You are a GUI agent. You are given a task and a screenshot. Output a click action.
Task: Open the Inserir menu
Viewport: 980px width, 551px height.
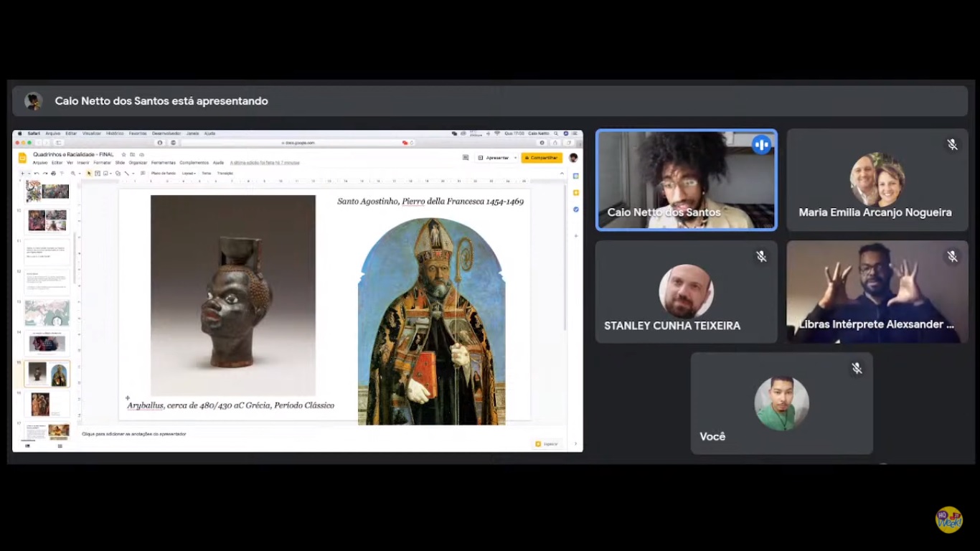click(x=83, y=163)
